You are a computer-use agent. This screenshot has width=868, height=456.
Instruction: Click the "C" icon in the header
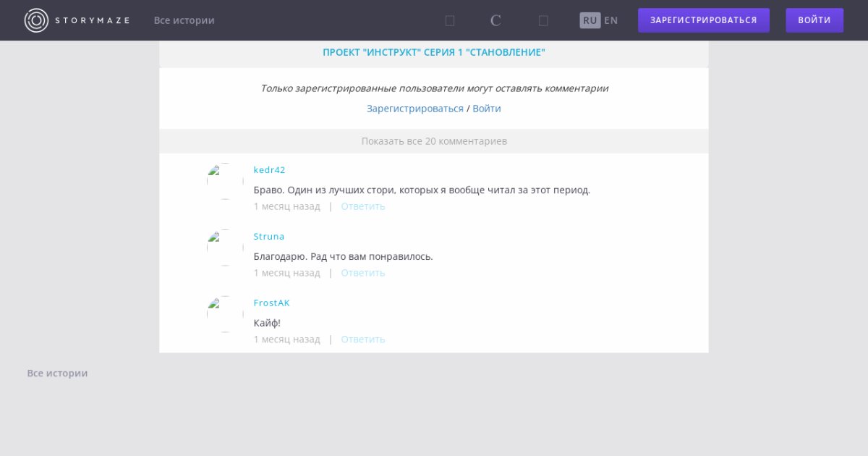click(495, 20)
